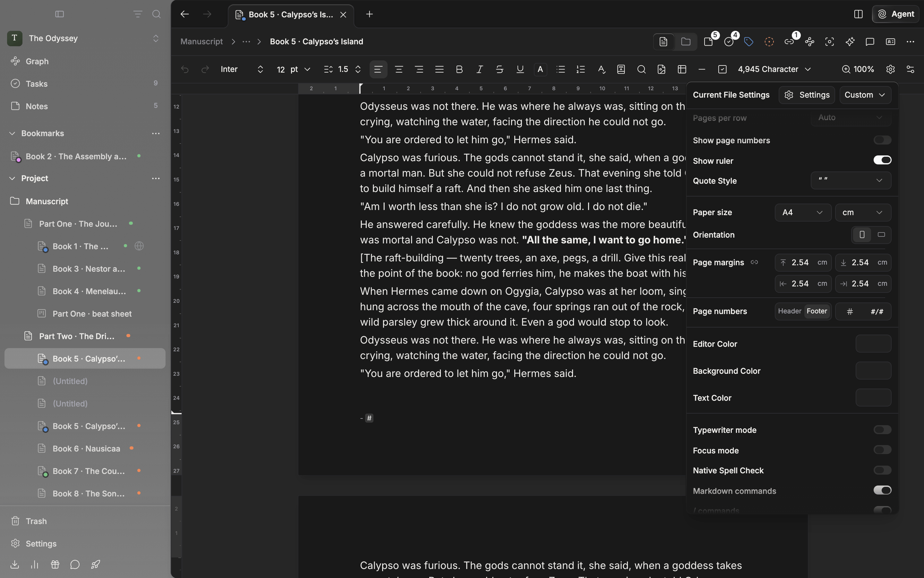Toggle the left sidebar panel icon
This screenshot has width=924, height=578.
coord(60,14)
